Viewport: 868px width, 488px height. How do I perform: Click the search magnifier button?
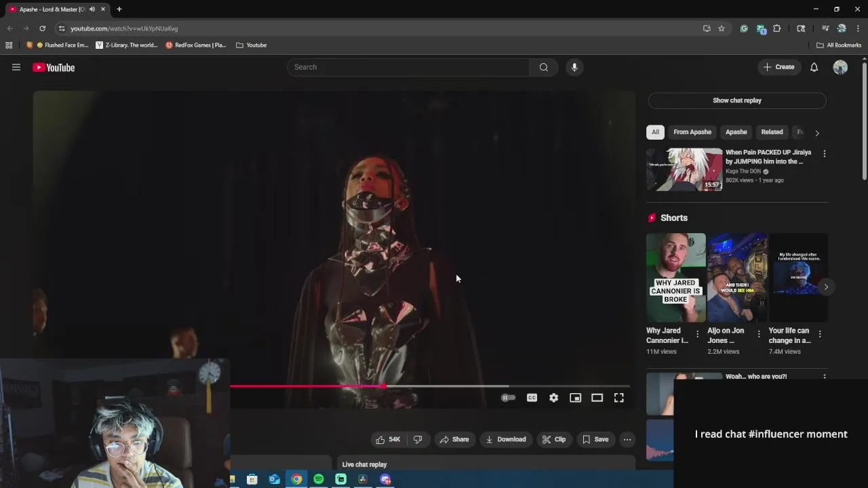(x=544, y=67)
